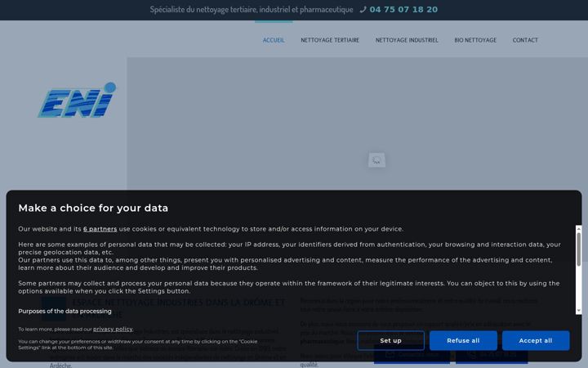588x368 pixels.
Task: Click the ENI company logo
Action: pyautogui.click(x=77, y=100)
